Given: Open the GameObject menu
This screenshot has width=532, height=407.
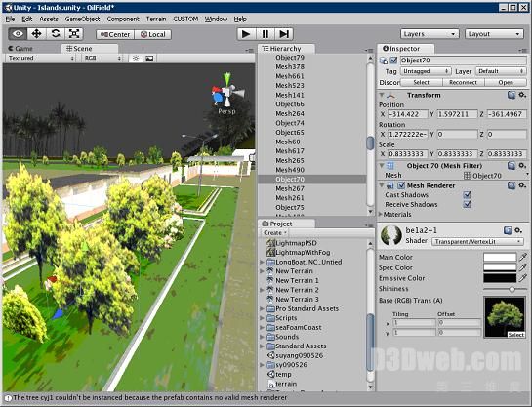Looking at the screenshot, I should (82, 19).
